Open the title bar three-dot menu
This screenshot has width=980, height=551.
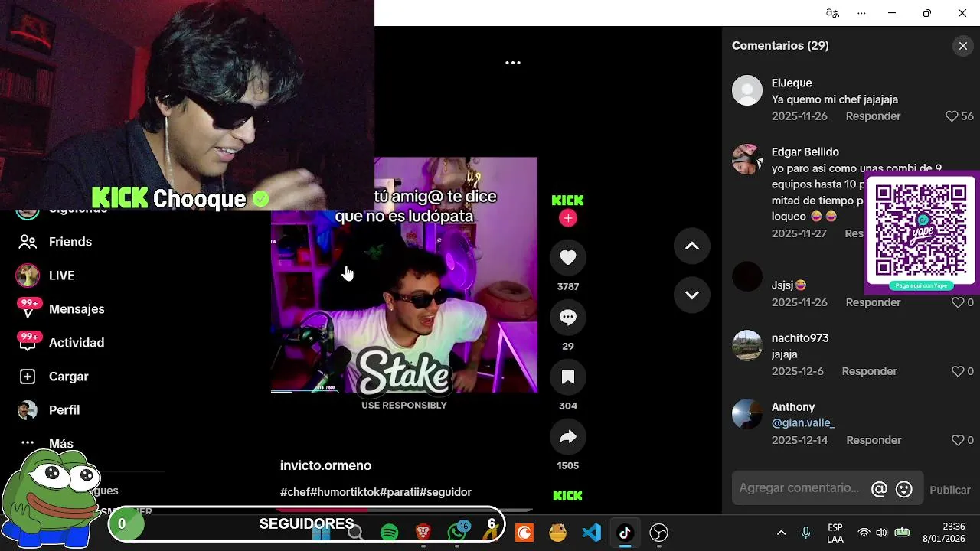pos(861,13)
